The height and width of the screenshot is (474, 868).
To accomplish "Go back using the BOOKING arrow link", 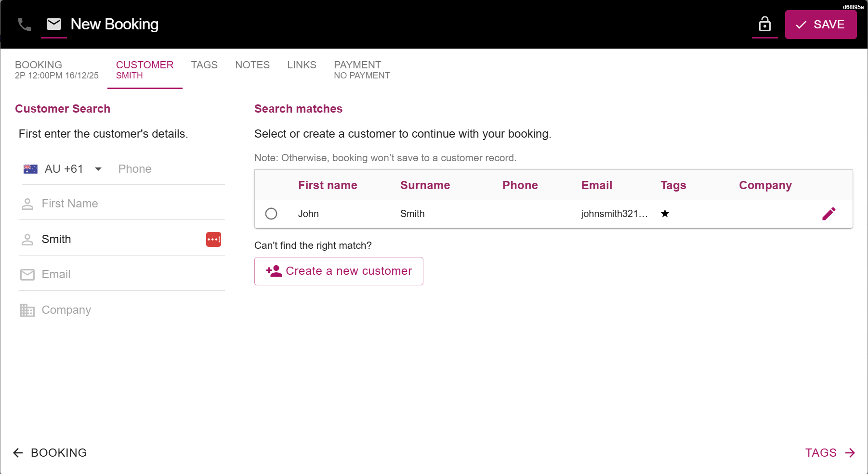I will click(50, 453).
